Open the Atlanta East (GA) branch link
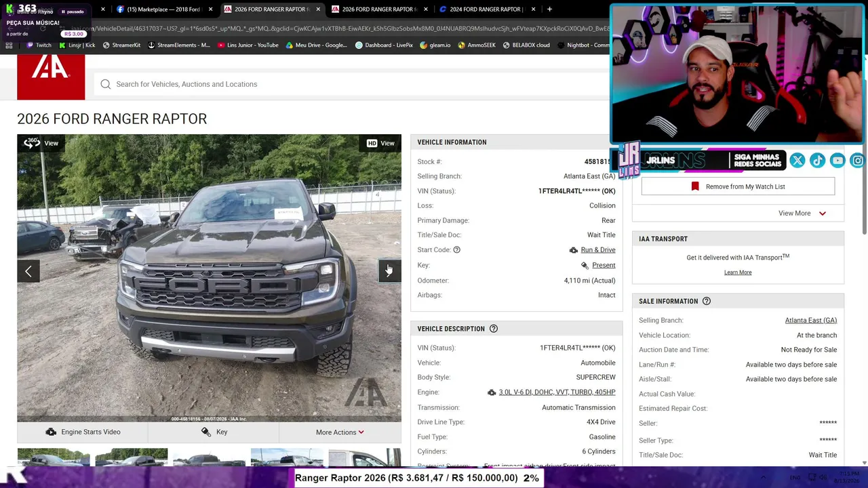This screenshot has height=488, width=868. pyautogui.click(x=811, y=321)
